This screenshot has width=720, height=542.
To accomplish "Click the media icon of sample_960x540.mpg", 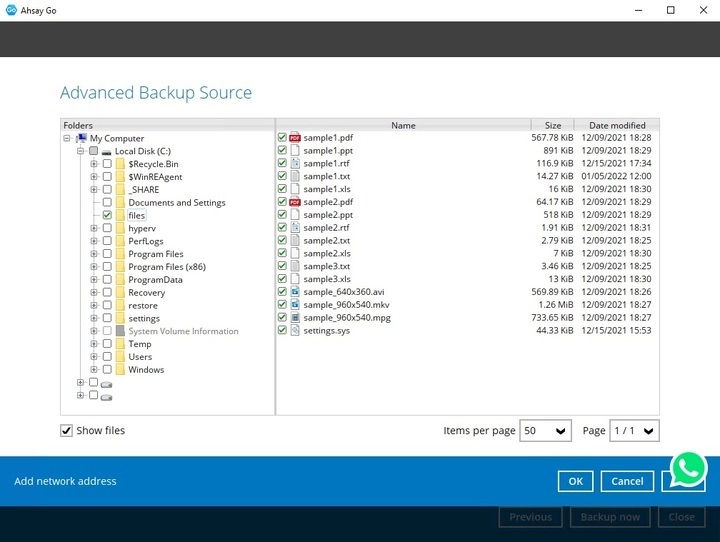I will click(x=295, y=317).
